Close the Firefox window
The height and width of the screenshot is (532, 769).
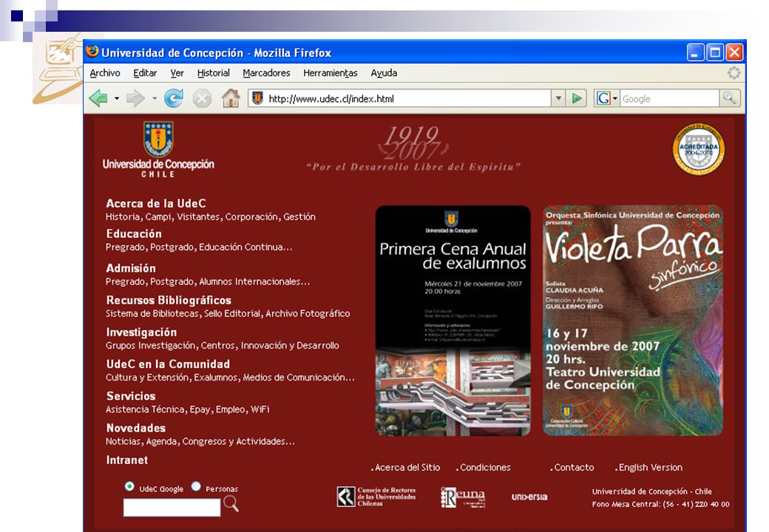[x=735, y=52]
